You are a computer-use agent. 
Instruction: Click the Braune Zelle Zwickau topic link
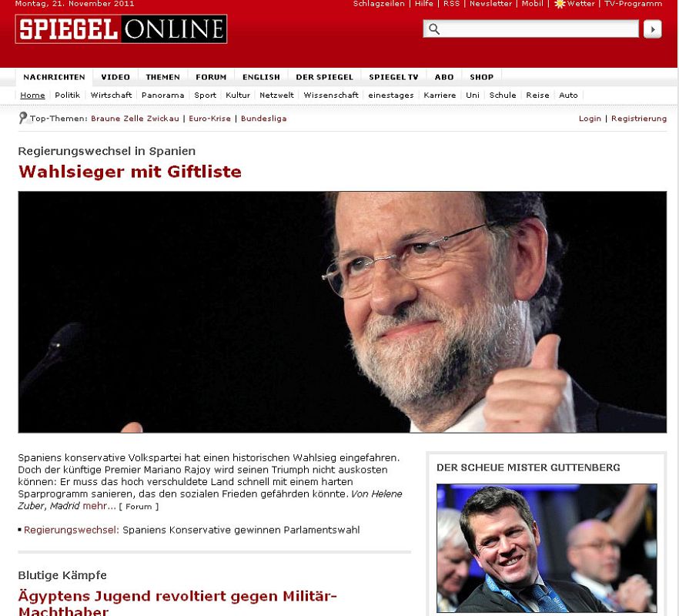click(x=135, y=119)
